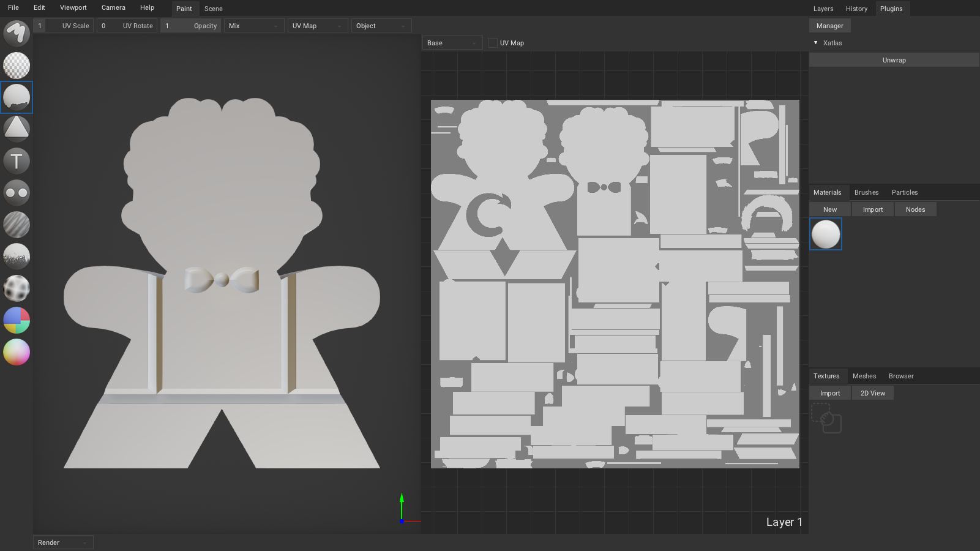Viewport: 980px width, 551px height.
Task: Select the Eraser tool with checkered sphere
Action: (17, 66)
